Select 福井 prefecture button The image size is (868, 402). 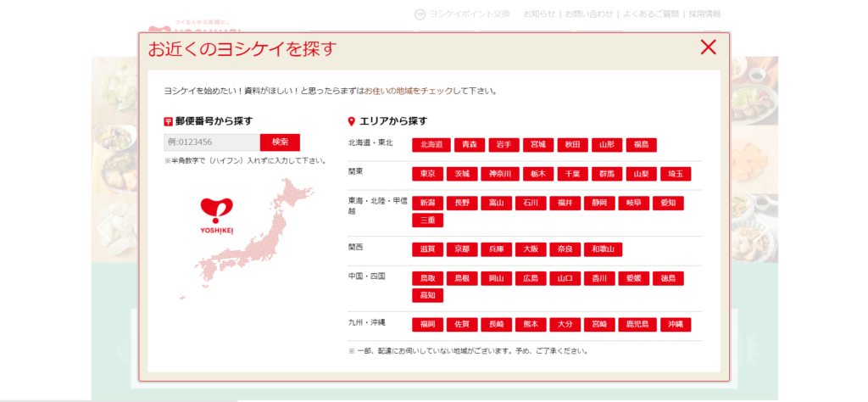(565, 204)
